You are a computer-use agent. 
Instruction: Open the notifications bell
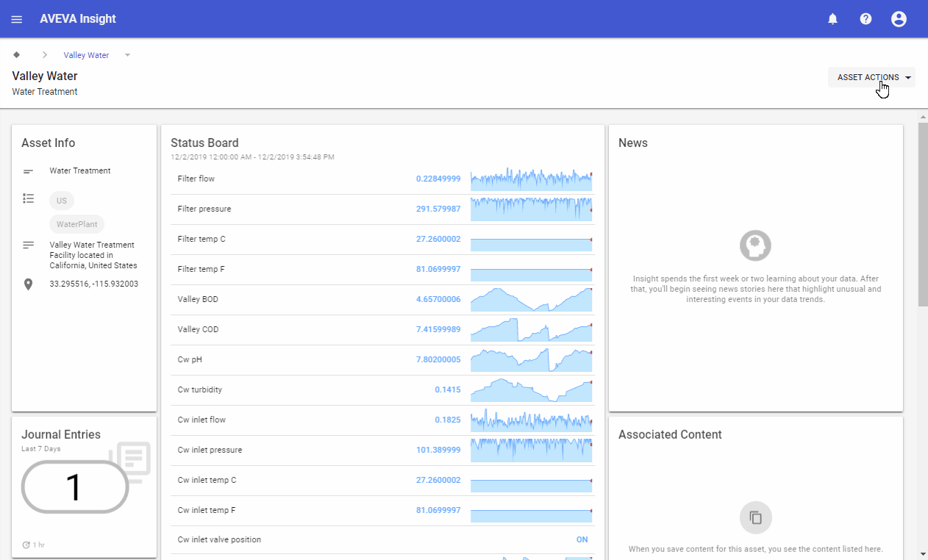(x=832, y=19)
